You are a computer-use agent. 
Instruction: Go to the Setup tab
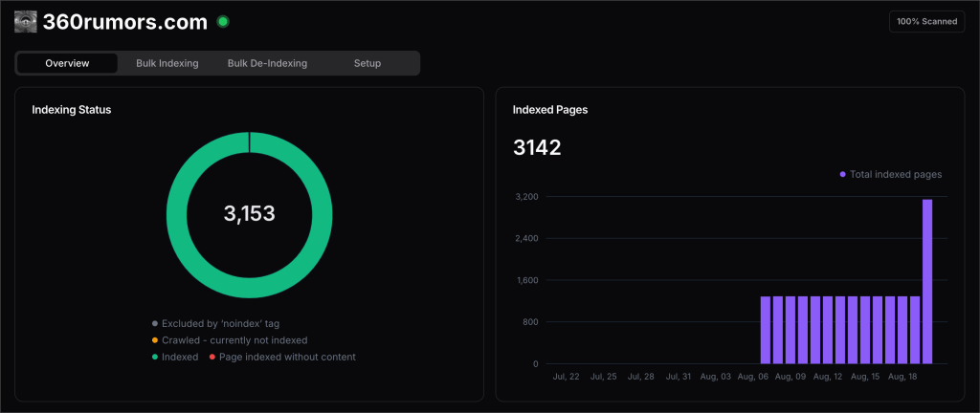pyautogui.click(x=367, y=63)
